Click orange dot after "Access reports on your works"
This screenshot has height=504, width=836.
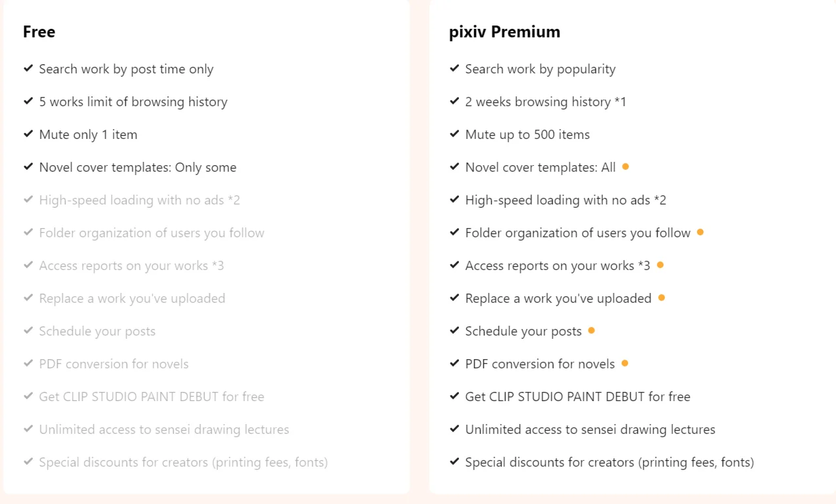[x=660, y=265]
